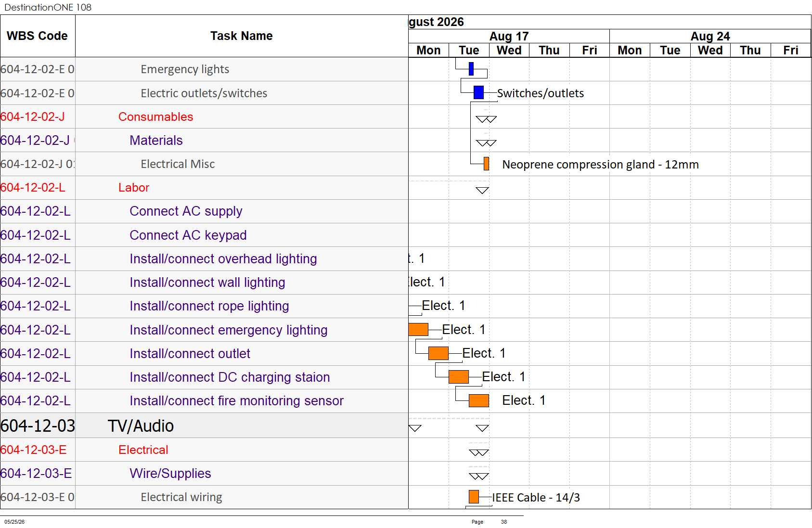Select Install/connect emergency lighting task name
The width and height of the screenshot is (812, 528).
click(x=229, y=330)
